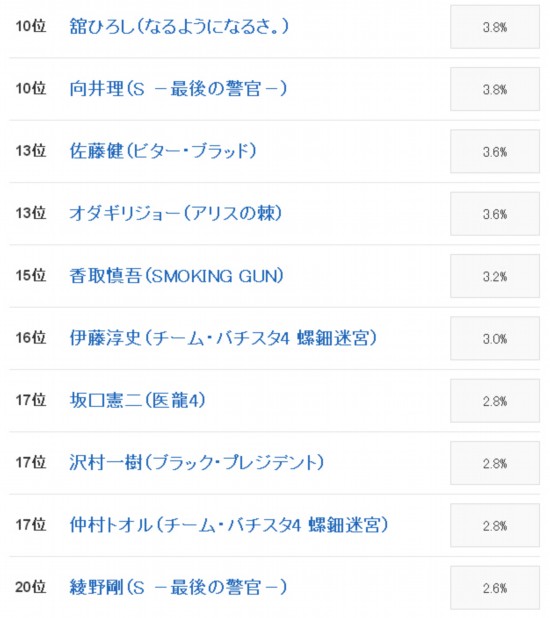This screenshot has height=618, width=550.
Task: Open the オダギリジョー (アリスの棘) link
Action: tap(176, 213)
